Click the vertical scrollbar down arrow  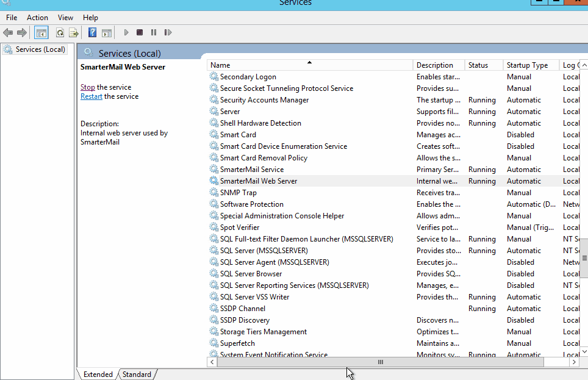coord(584,351)
